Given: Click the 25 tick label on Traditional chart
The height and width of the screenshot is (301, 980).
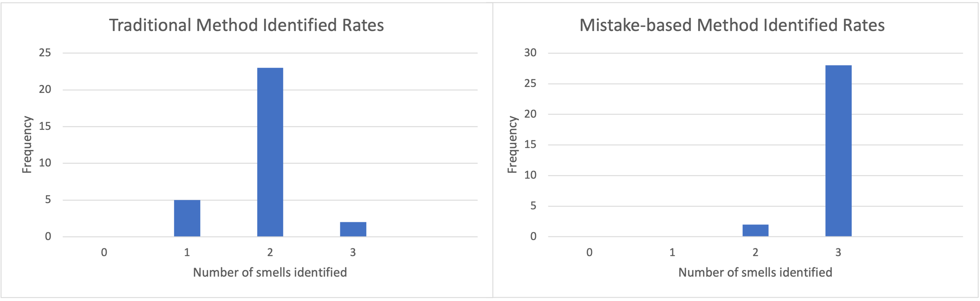Looking at the screenshot, I should pos(45,53).
